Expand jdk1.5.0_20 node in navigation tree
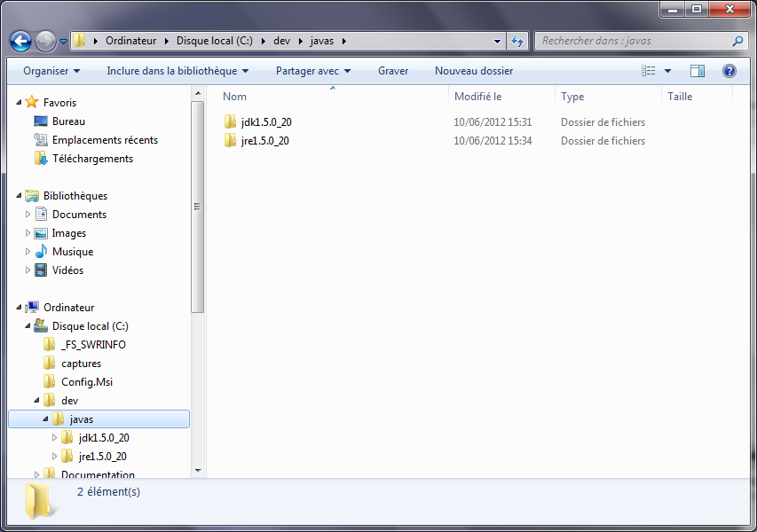Image resolution: width=757 pixels, height=532 pixels. [54, 438]
